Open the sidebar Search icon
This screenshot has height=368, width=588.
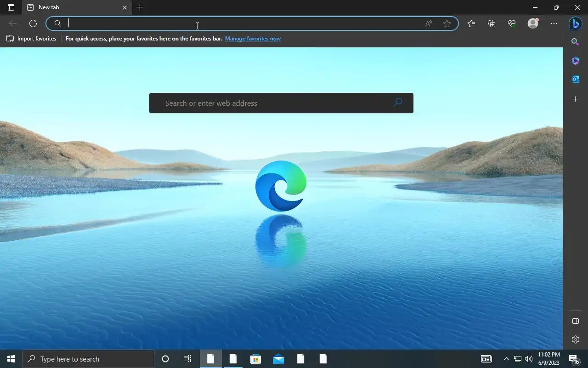click(575, 42)
